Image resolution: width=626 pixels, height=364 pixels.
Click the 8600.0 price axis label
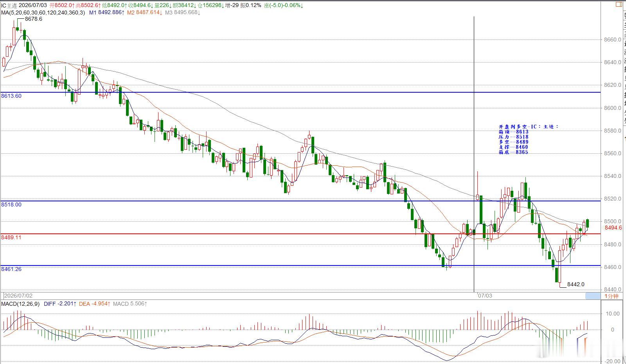click(613, 108)
